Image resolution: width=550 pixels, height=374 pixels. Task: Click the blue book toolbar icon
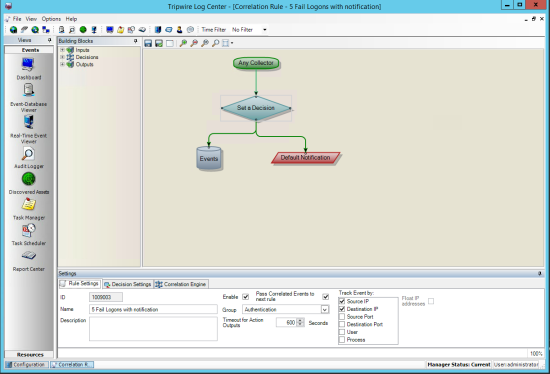click(x=158, y=30)
